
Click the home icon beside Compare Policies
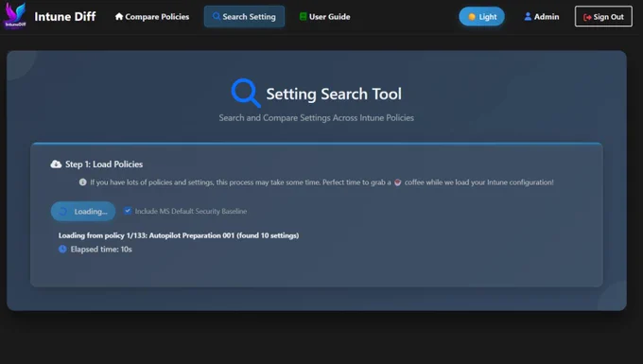(119, 16)
